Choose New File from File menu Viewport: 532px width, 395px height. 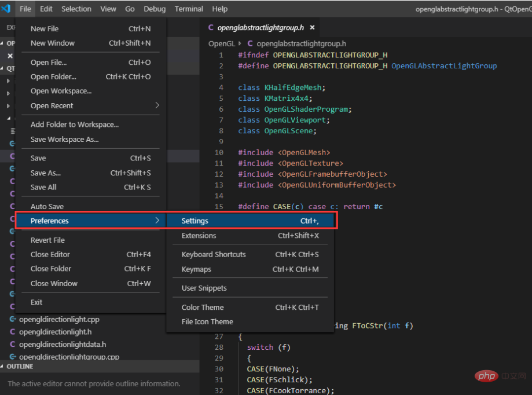[90, 29]
